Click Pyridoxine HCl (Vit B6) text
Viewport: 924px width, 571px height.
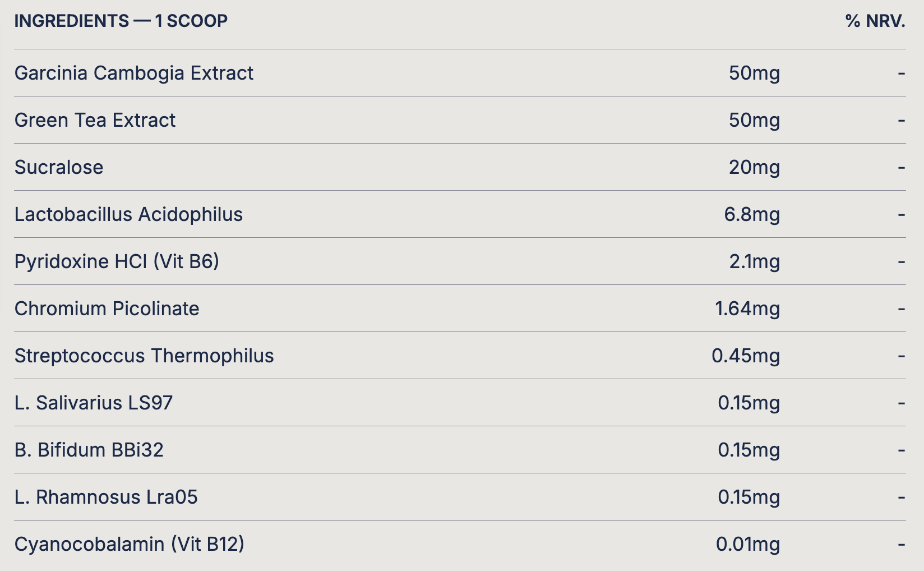[x=117, y=261]
